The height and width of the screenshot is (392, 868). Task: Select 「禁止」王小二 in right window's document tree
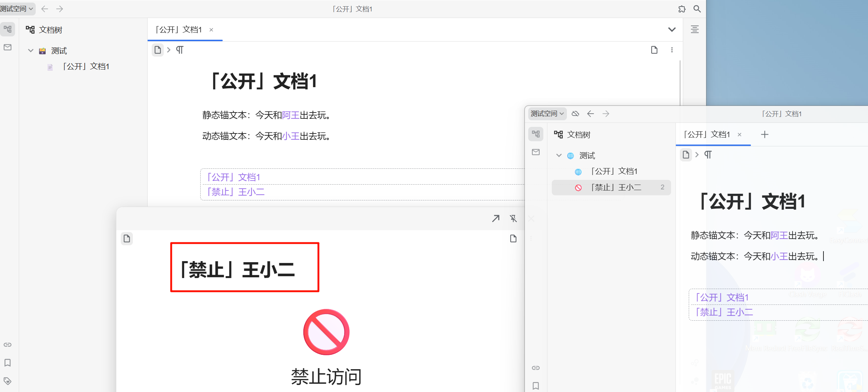pos(611,188)
